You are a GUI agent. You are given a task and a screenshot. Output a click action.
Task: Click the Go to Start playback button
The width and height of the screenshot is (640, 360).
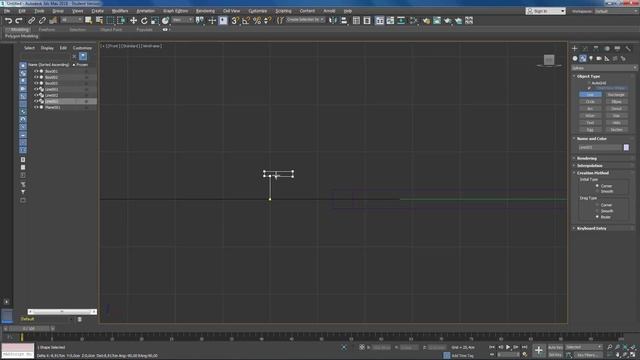(x=492, y=347)
